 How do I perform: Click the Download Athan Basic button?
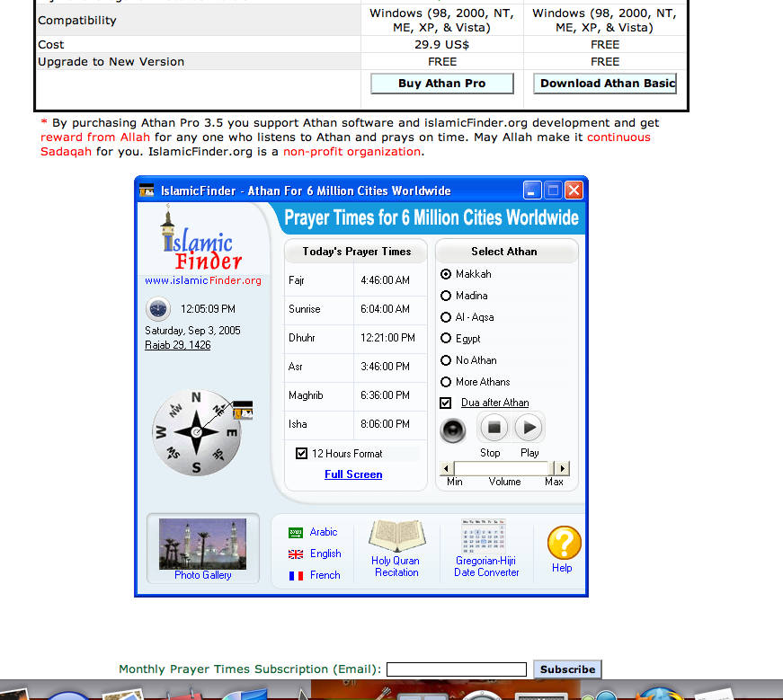coord(605,84)
